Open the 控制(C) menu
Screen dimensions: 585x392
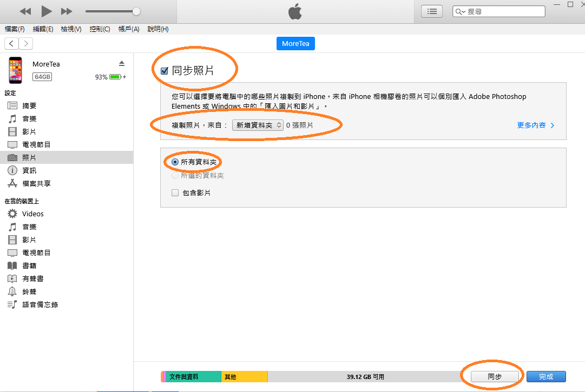coord(100,29)
